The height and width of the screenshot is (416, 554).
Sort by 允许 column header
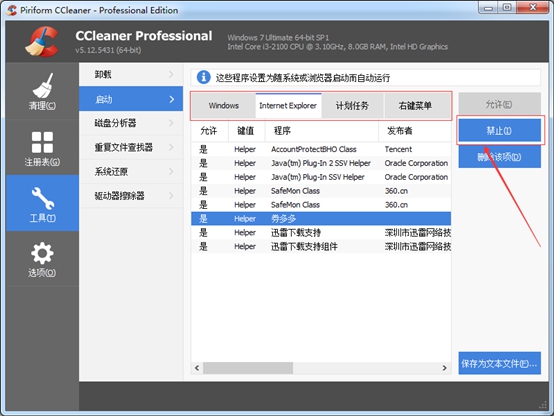[210, 131]
